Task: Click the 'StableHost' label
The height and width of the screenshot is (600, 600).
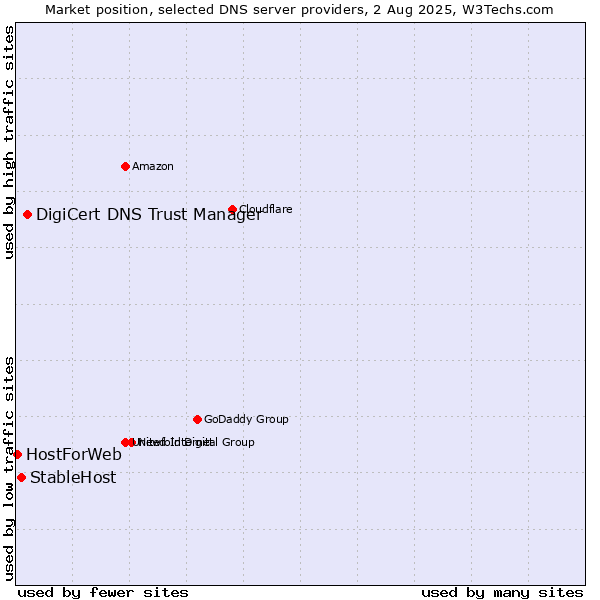Action: (73, 478)
